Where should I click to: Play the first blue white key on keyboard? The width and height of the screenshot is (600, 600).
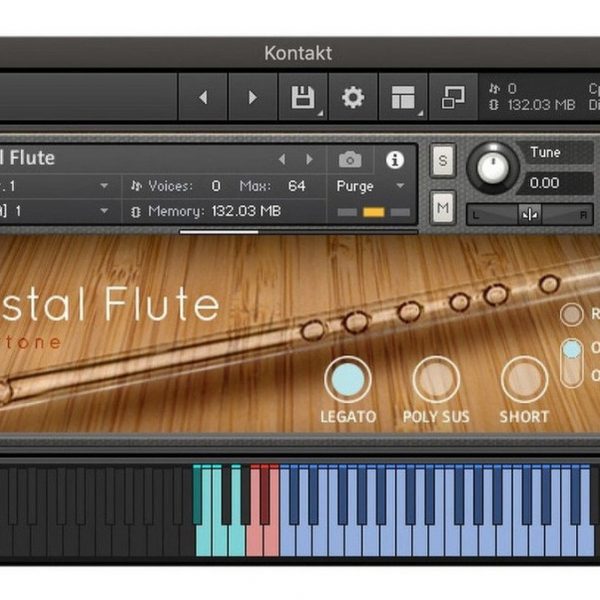point(288,540)
